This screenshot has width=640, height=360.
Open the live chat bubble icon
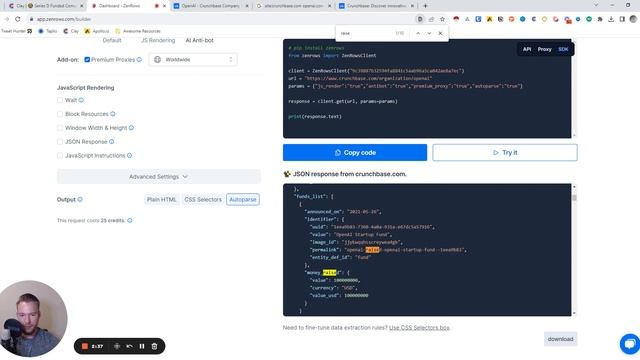[629, 344]
